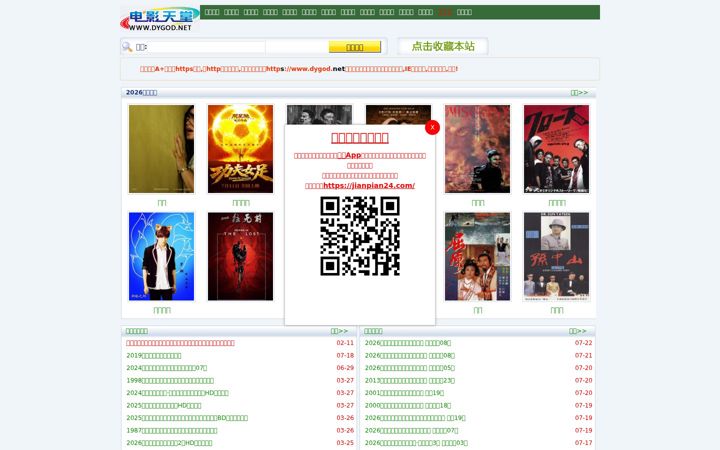Click the 2026 section heading above the posters
The image size is (720, 450).
(141, 92)
